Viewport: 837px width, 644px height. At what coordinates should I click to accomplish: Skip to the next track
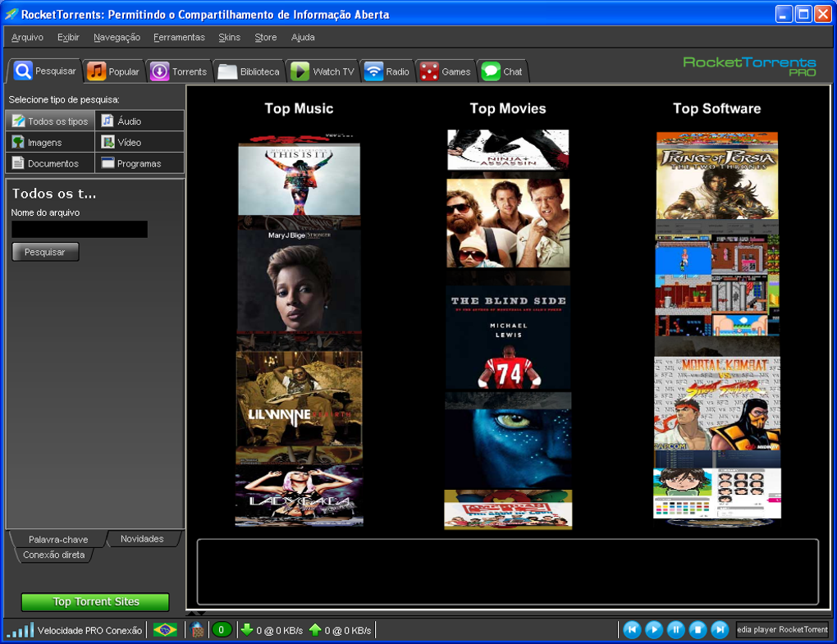[x=719, y=630]
